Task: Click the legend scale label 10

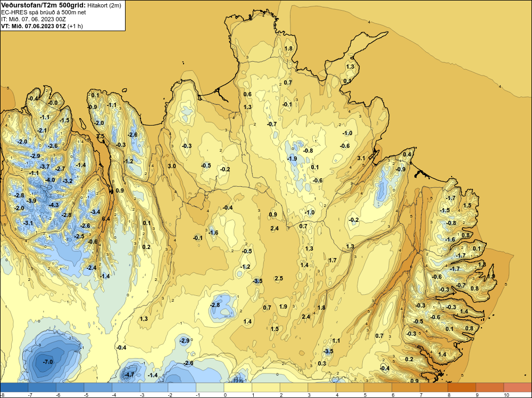Action: (x=506, y=395)
